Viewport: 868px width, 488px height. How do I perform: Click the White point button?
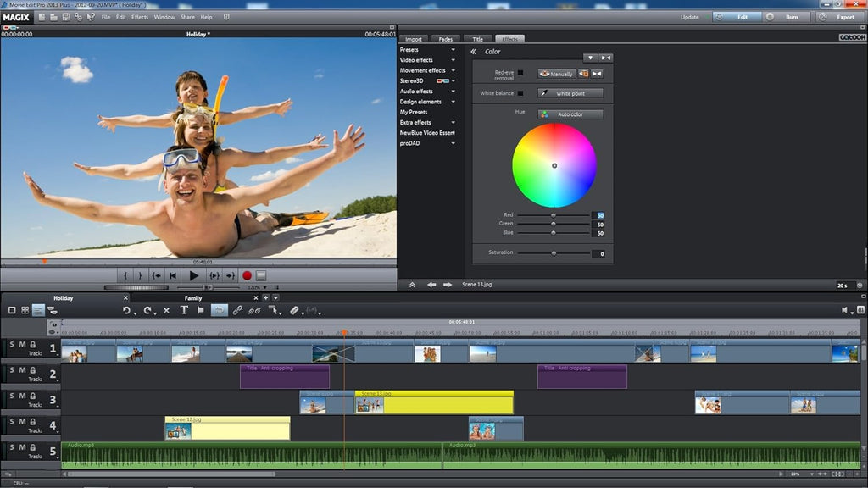[570, 93]
